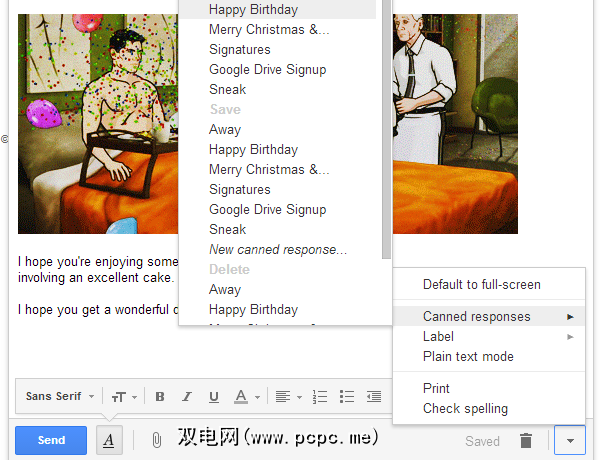The image size is (600, 460).
Task: Open the text color picker
Action: point(247,396)
